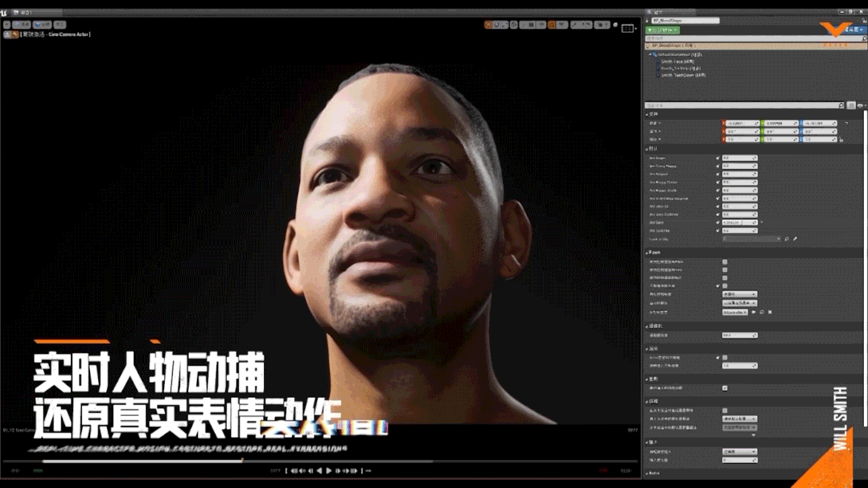Viewport: 868px width, 488px height.
Task: Toggle the Pawn checkbox just below the Roll one
Action: coord(725,286)
